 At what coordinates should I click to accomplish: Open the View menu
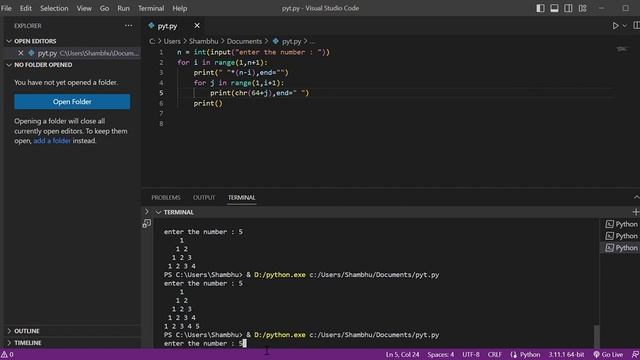click(x=84, y=8)
